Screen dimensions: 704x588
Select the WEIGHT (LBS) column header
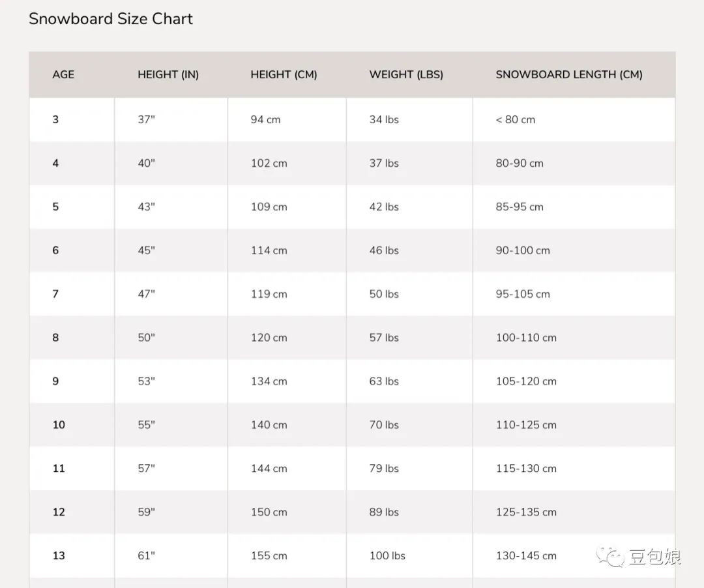coord(406,74)
